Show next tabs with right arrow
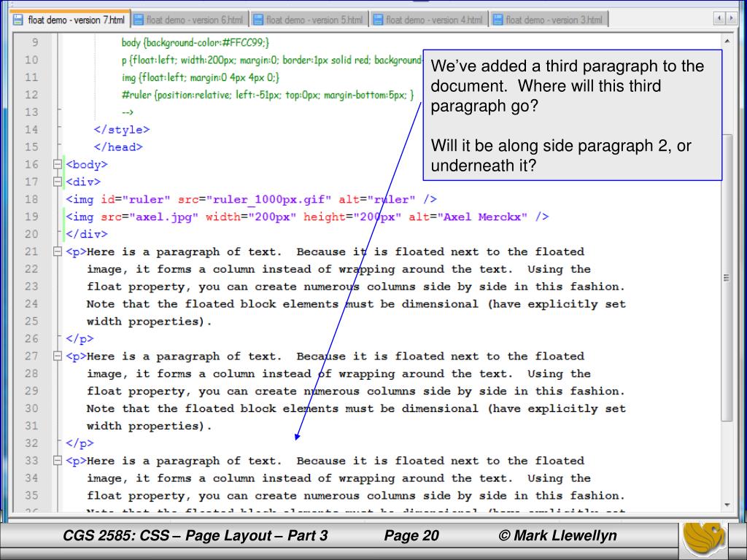 point(731,18)
